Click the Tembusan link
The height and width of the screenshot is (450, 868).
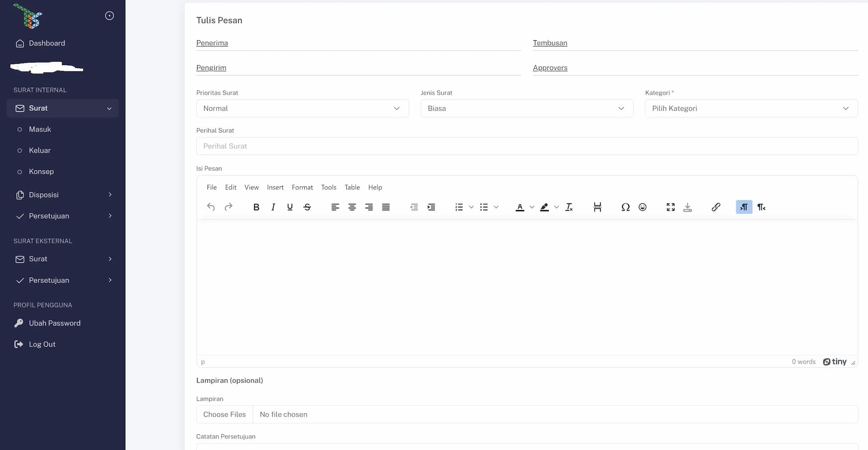(550, 43)
